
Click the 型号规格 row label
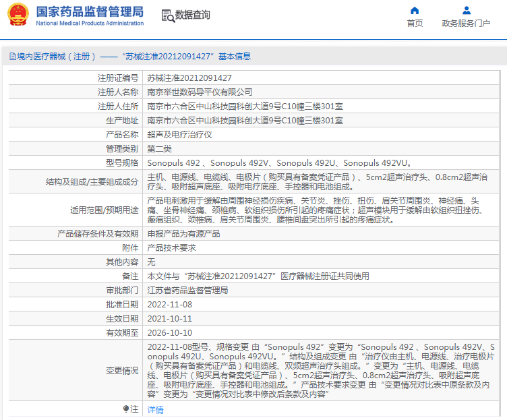(122, 163)
